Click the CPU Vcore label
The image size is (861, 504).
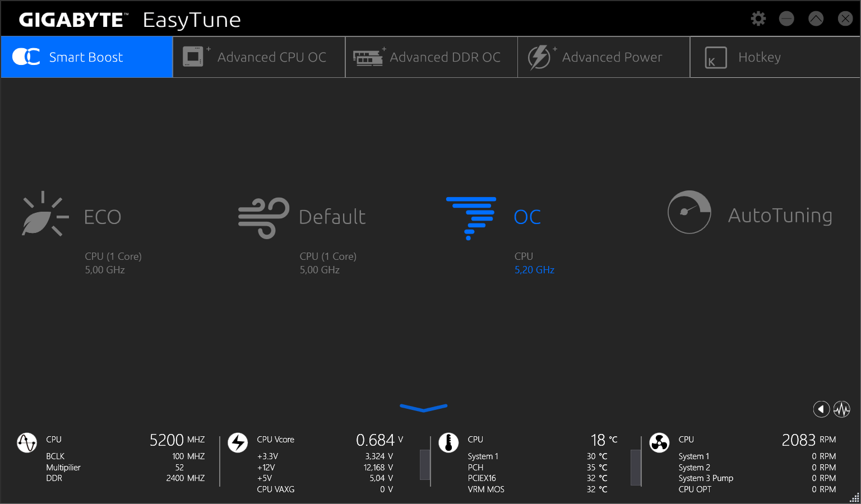275,440
